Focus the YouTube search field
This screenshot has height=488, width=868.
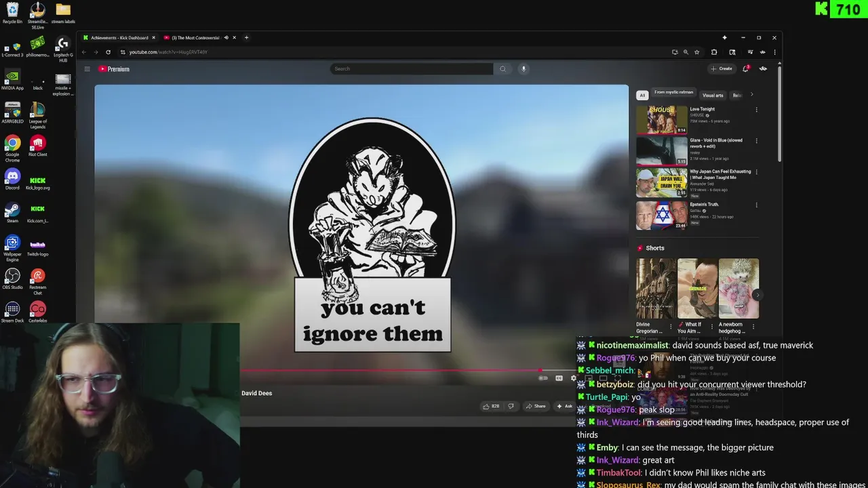click(412, 68)
